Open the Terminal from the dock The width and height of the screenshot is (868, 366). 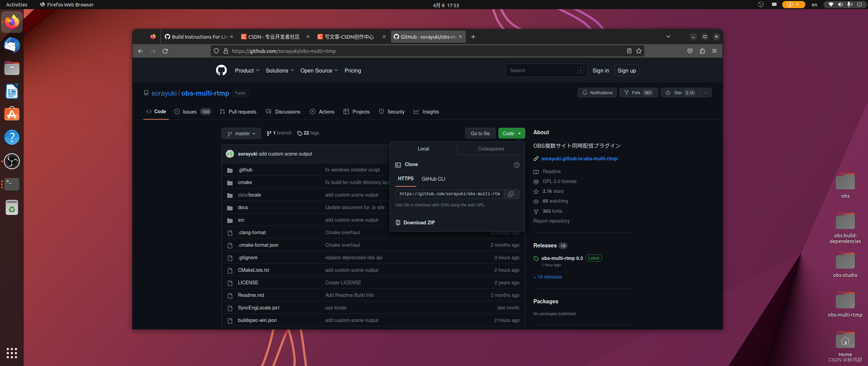(x=12, y=184)
